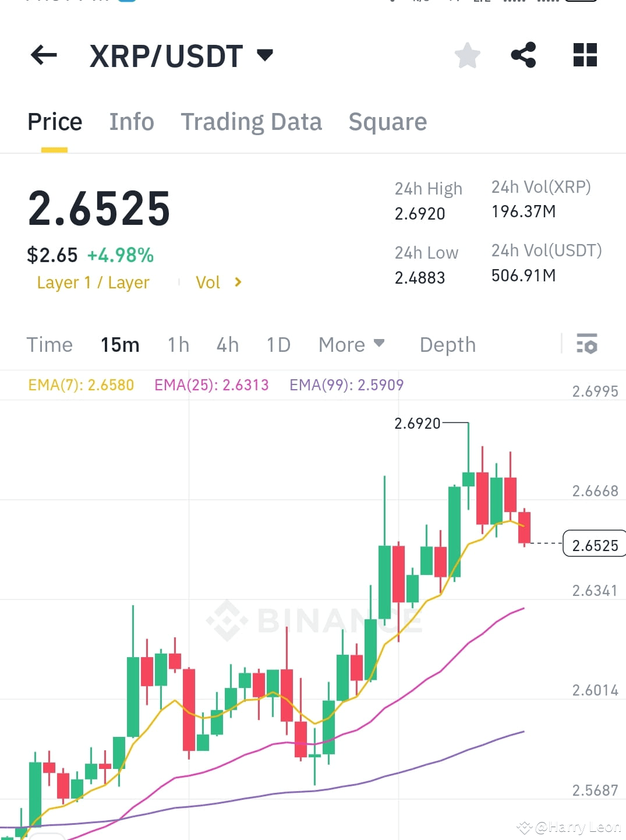This screenshot has height=840, width=626.
Task: Expand the Layer 1 / Layer tag
Action: (93, 282)
